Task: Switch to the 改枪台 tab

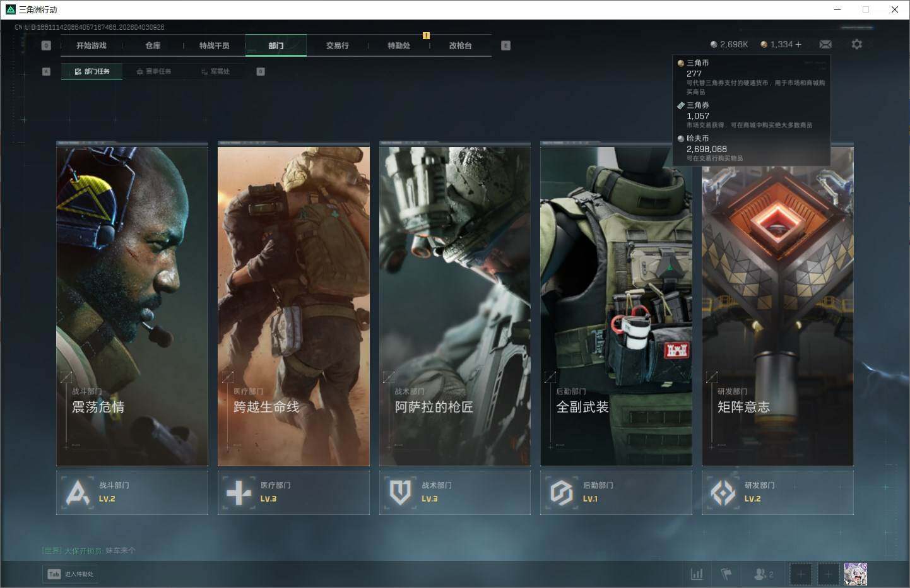Action: [x=460, y=45]
